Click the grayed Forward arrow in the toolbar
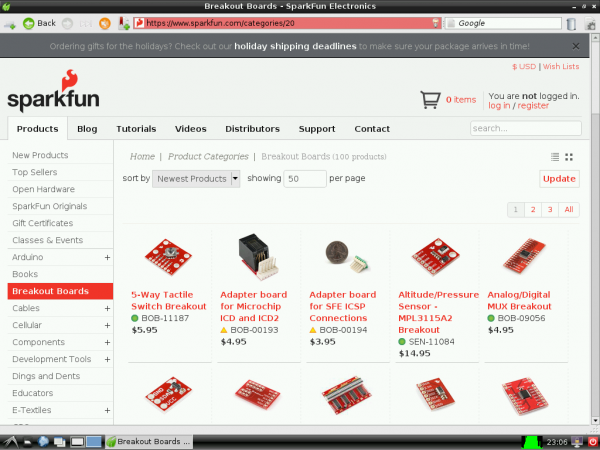 click(67, 23)
